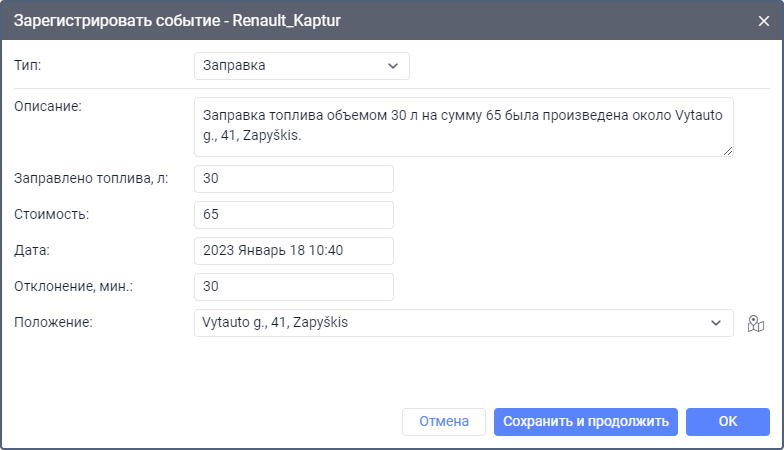Screen dimensions: 784x450
Task: Click the Положение: label
Action: pos(53,322)
